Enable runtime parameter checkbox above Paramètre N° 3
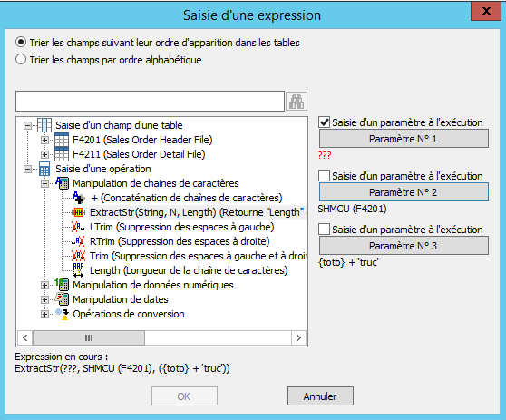Screen dimensions: 506x420 [x=324, y=230]
